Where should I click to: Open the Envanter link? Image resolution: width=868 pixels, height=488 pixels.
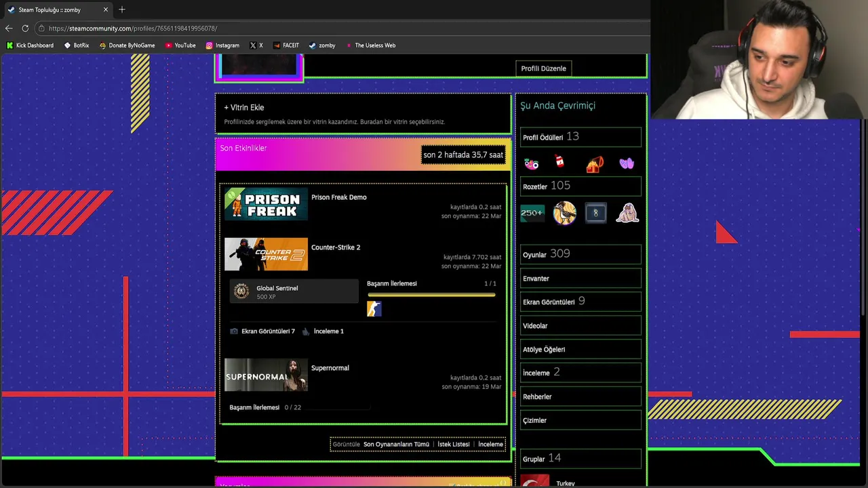tap(580, 279)
